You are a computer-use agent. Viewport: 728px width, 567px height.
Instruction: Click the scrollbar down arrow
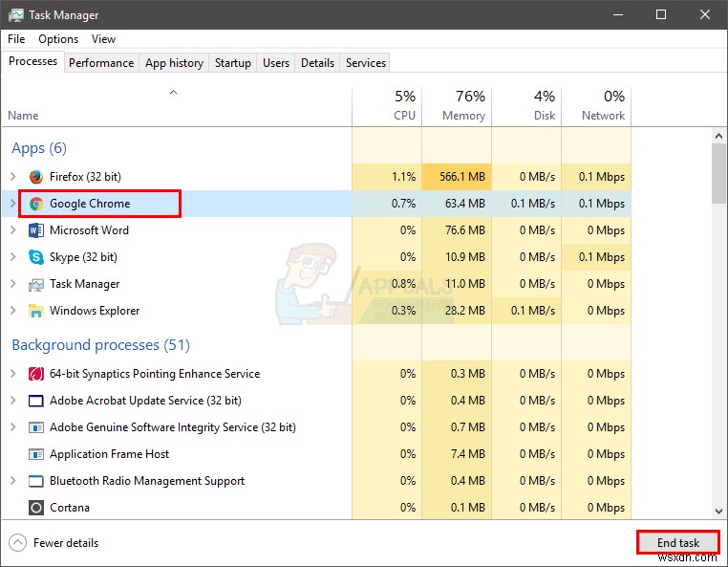tap(718, 512)
